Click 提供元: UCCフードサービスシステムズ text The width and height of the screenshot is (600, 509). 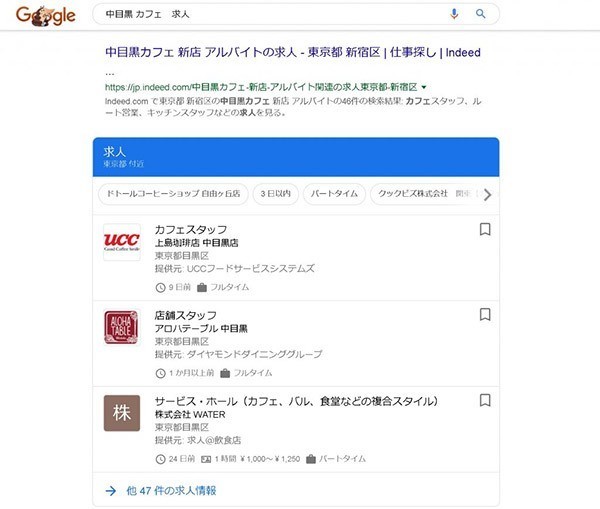pos(235,269)
